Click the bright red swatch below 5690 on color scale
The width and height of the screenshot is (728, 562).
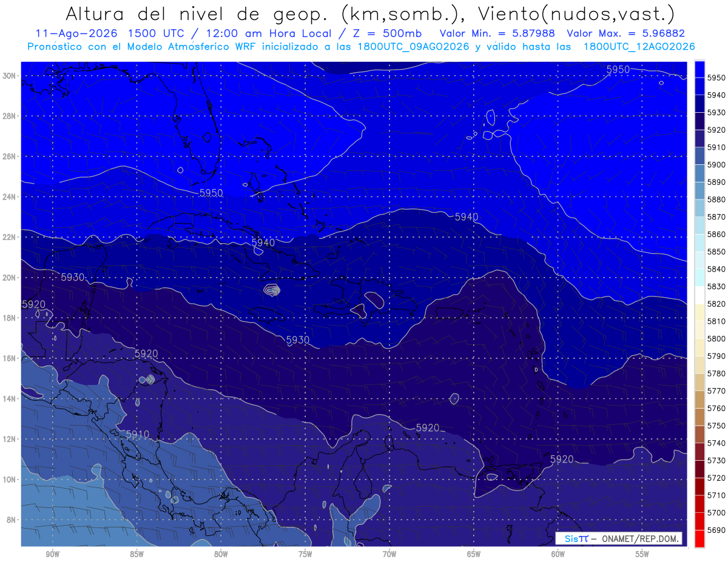(699, 538)
